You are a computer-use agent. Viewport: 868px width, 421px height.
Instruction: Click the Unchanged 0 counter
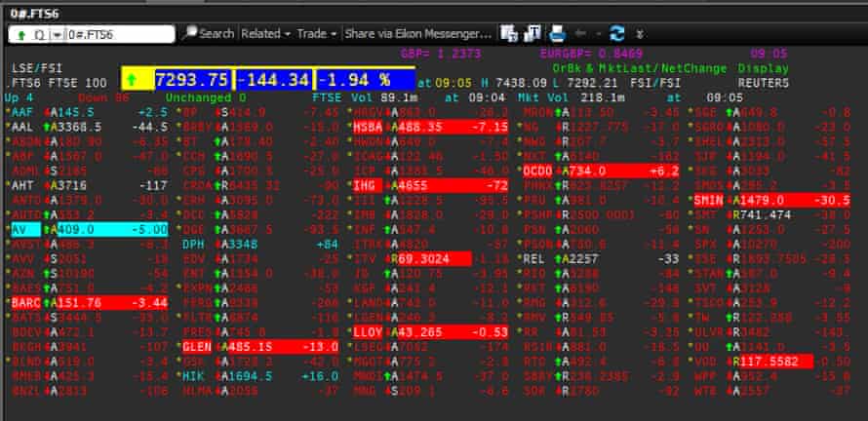(206, 97)
